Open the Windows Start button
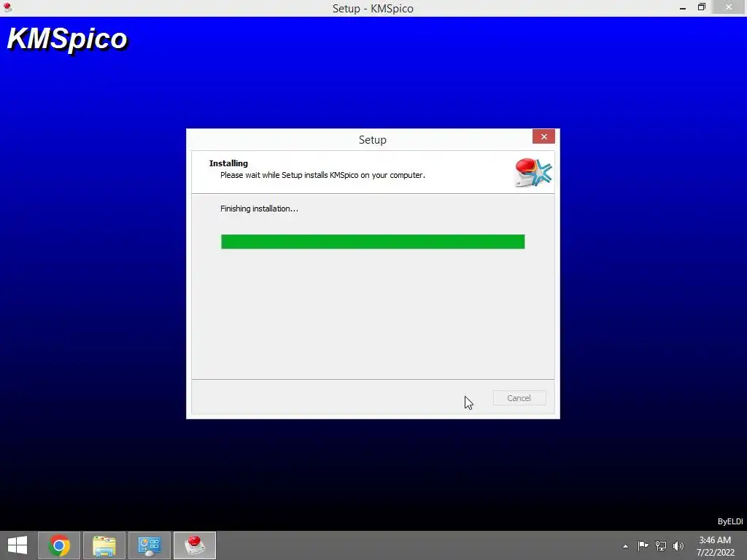Screen dimensions: 747x560 [x=18, y=545]
